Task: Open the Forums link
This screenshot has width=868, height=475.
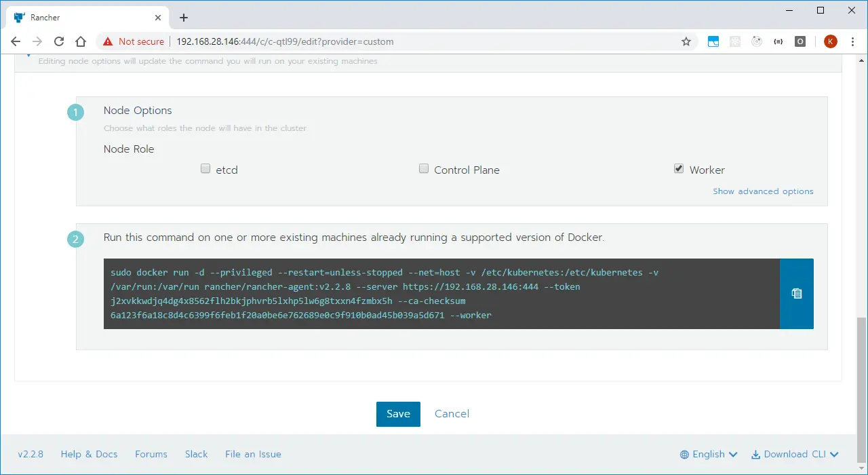Action: pos(151,454)
